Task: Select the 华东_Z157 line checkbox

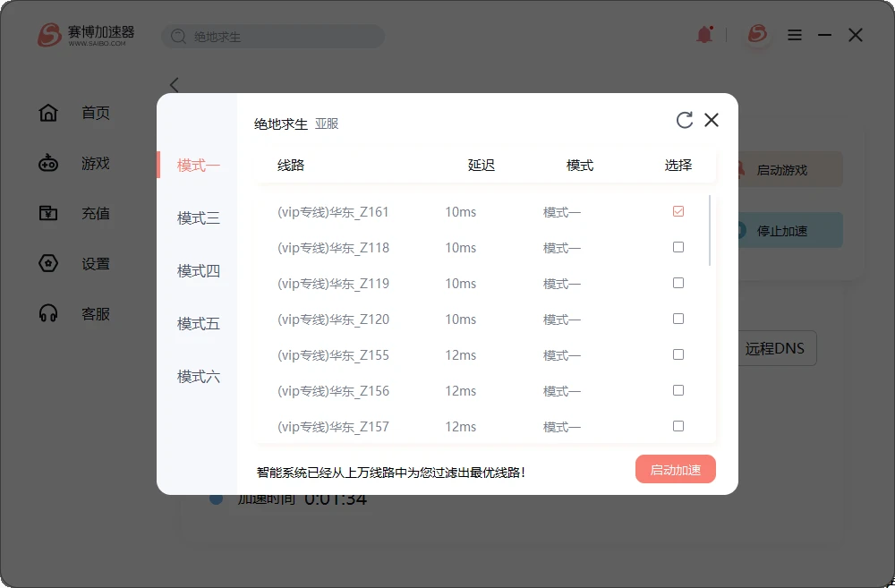Action: [x=678, y=426]
